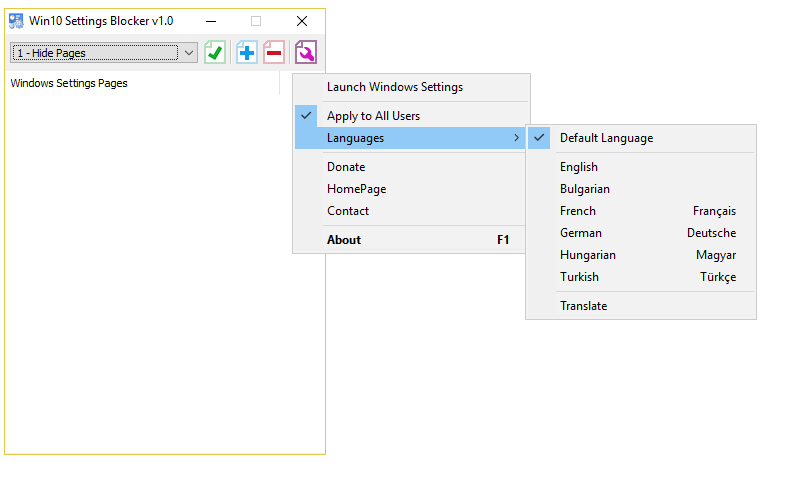Expand the Languages submenu

411,138
